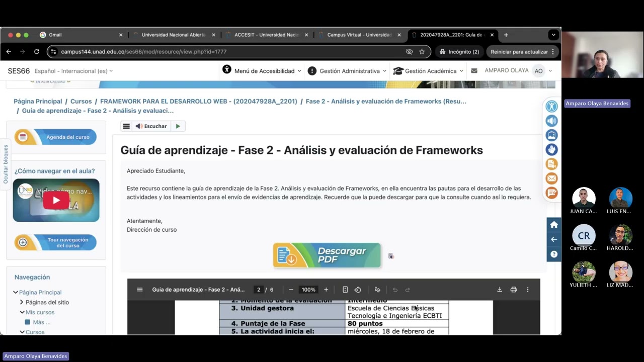Viewport: 644px width, 362px height.
Task: Switch to ACCESIT - Universidad tab
Action: tap(266, 35)
